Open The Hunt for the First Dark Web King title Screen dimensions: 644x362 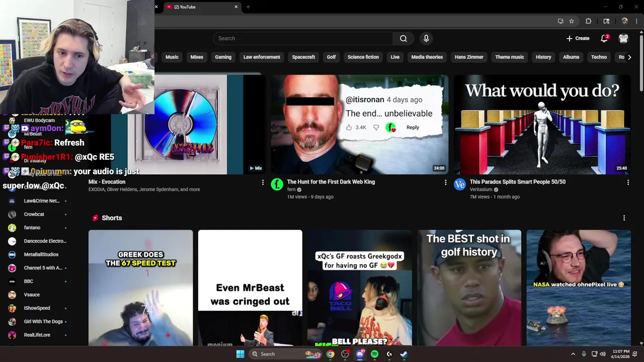point(331,182)
